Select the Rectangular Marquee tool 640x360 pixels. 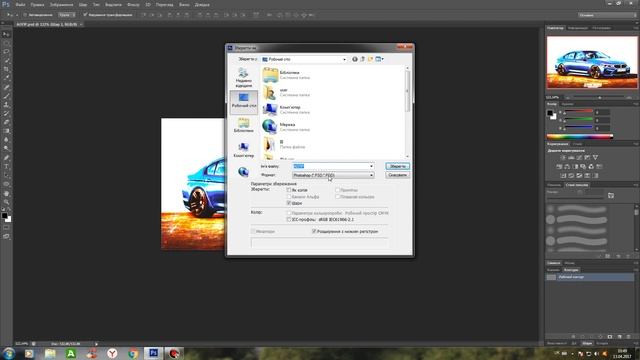coord(6,43)
